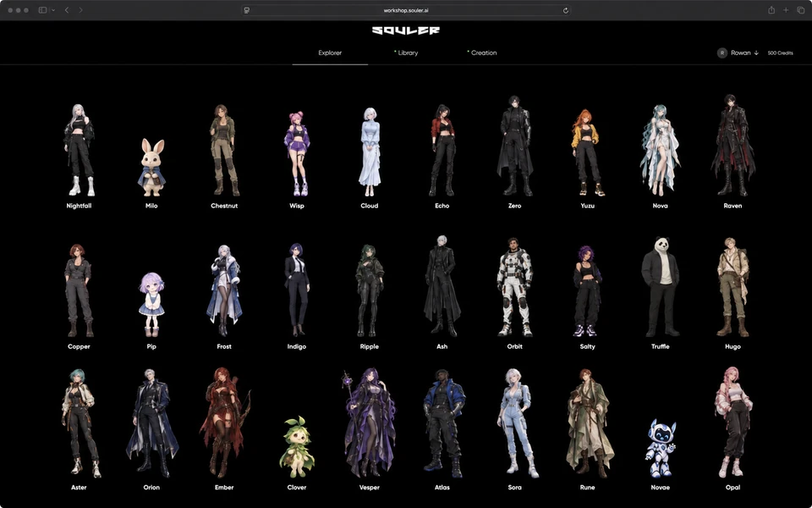
Task: Click the page settings icon in address bar
Action: (247, 10)
